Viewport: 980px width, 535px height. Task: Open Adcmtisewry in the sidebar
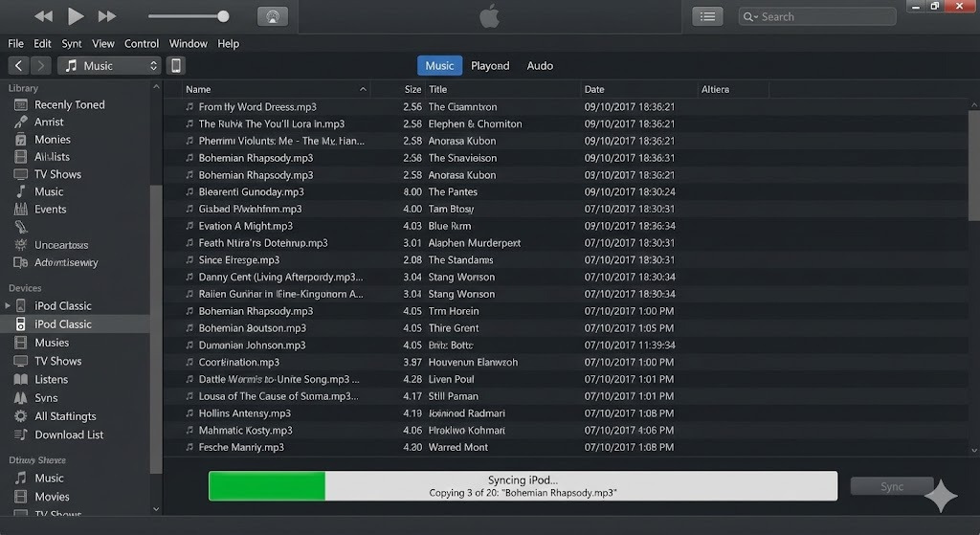(66, 262)
